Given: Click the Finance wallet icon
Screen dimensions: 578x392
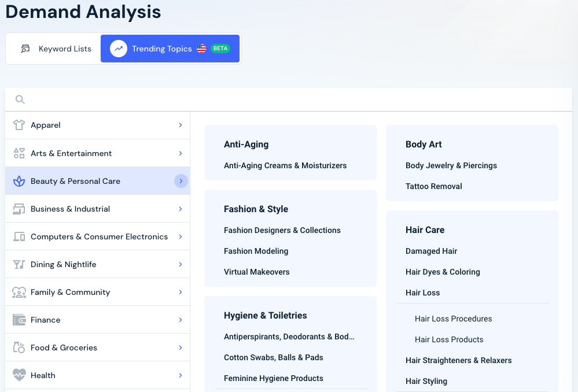Looking at the screenshot, I should click(19, 320).
